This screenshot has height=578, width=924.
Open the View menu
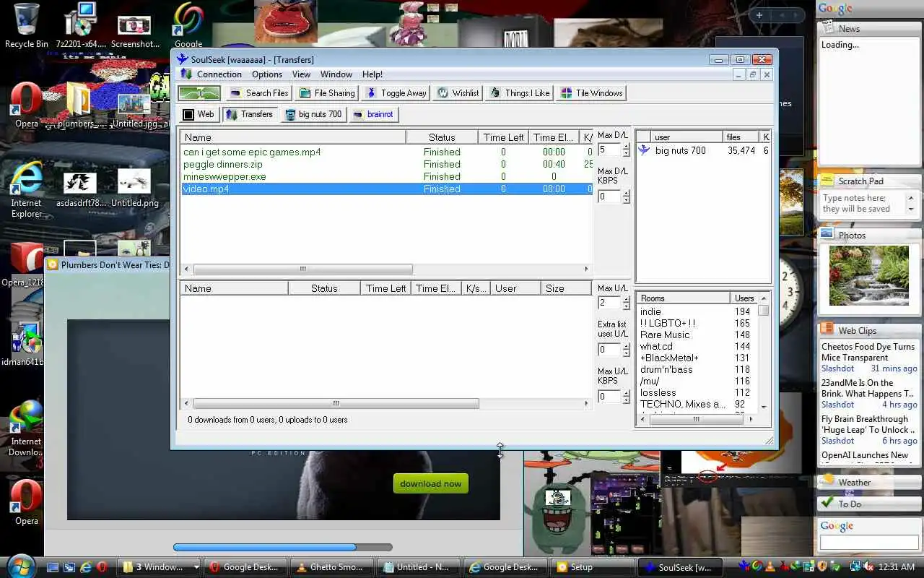point(301,74)
